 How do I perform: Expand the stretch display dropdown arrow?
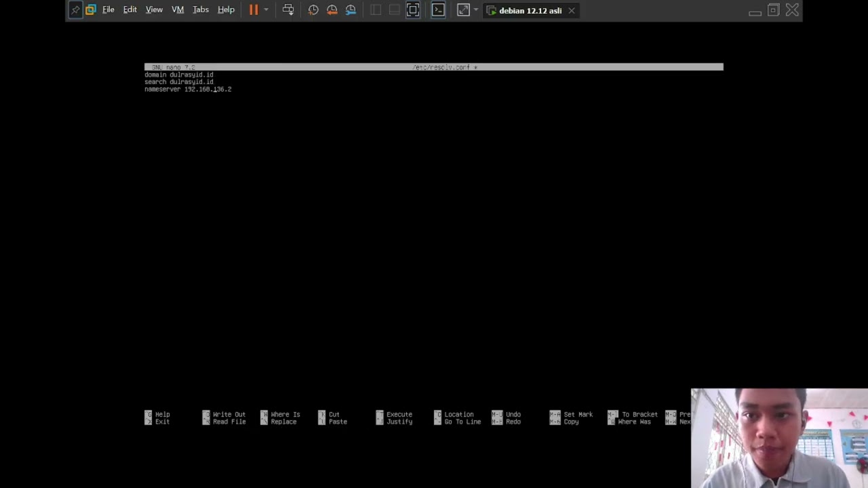[475, 10]
